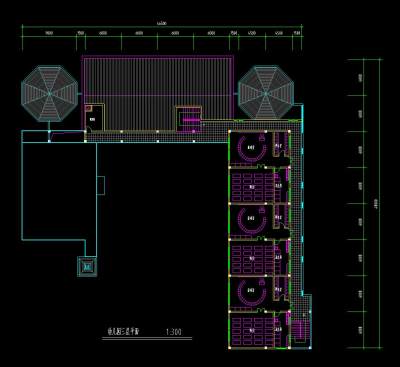
Task: Select the middle circular-seating room
Action: tap(251, 220)
